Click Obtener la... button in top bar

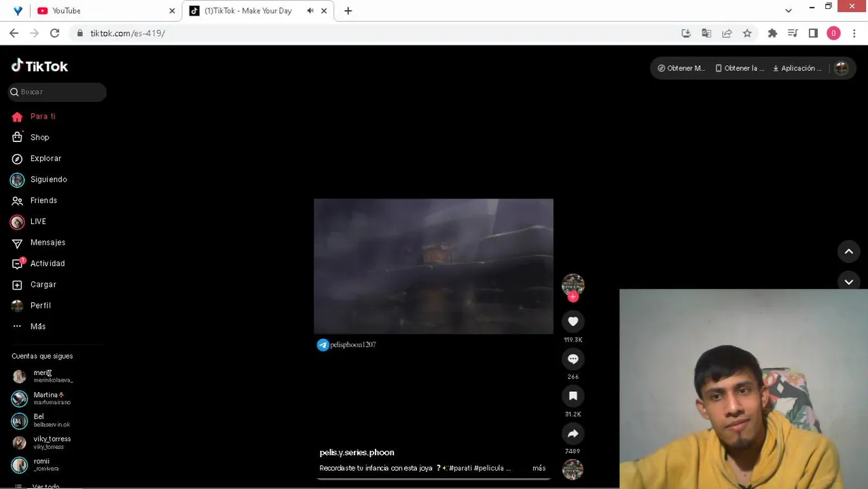(x=740, y=68)
